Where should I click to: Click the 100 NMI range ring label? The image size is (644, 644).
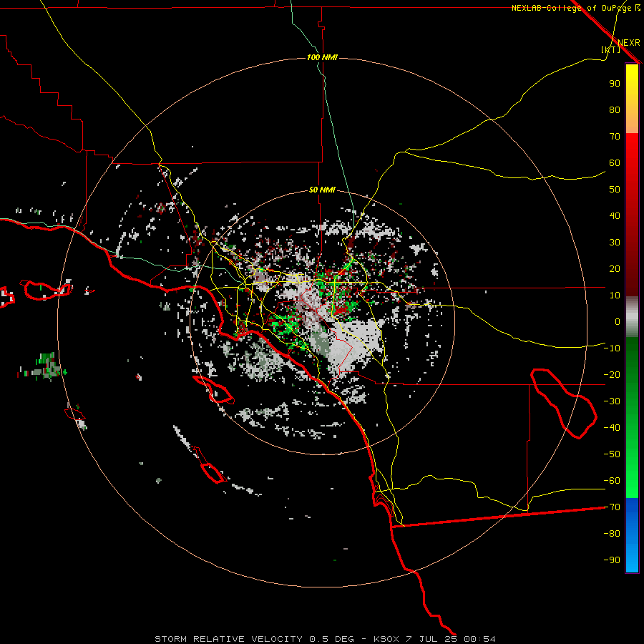pyautogui.click(x=322, y=57)
